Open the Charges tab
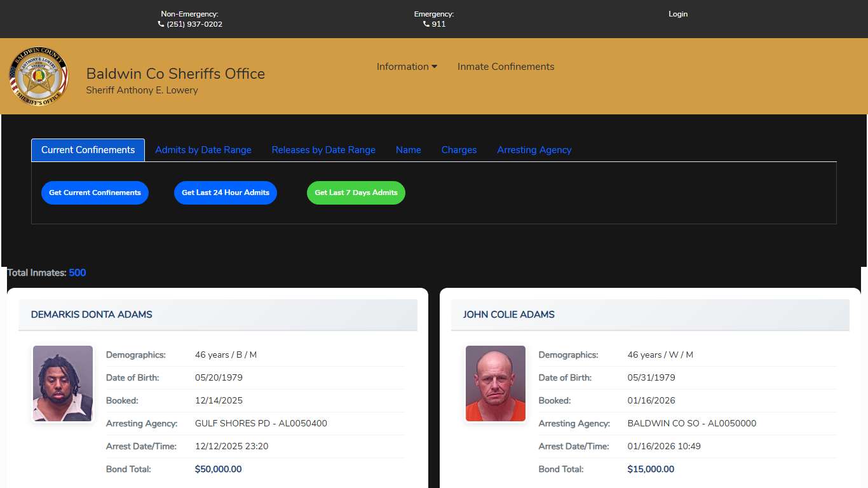This screenshot has height=488, width=868. coord(459,150)
